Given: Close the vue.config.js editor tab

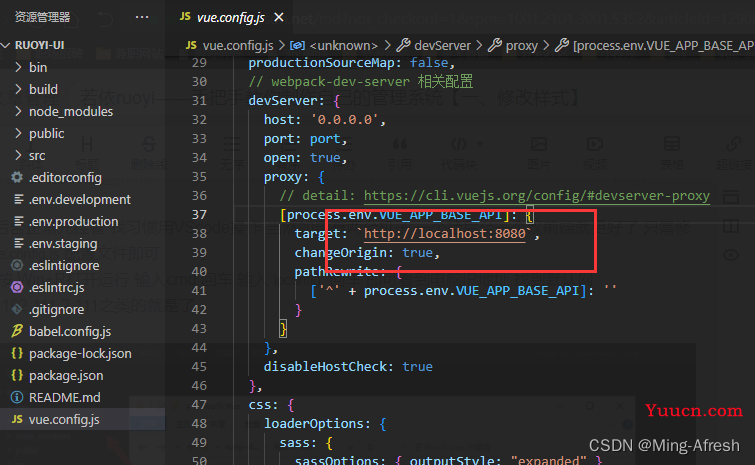Looking at the screenshot, I should tap(279, 17).
